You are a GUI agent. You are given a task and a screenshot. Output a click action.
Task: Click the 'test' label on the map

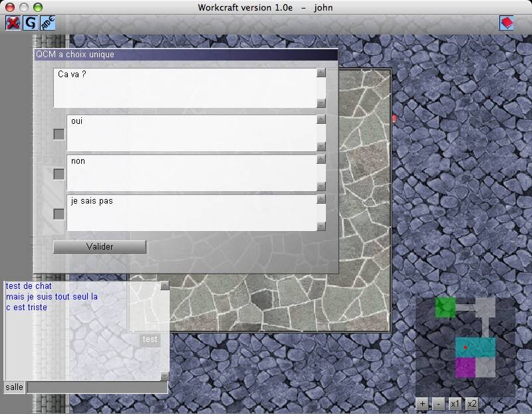tap(150, 339)
